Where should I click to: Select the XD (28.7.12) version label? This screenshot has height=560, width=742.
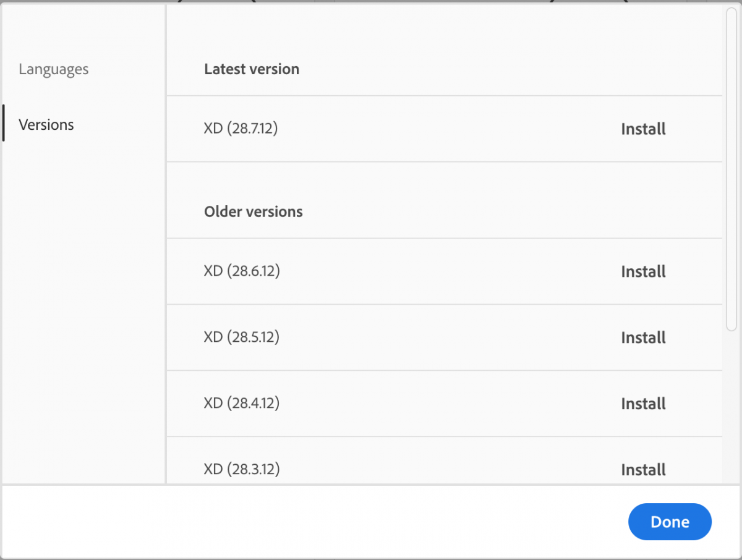241,129
